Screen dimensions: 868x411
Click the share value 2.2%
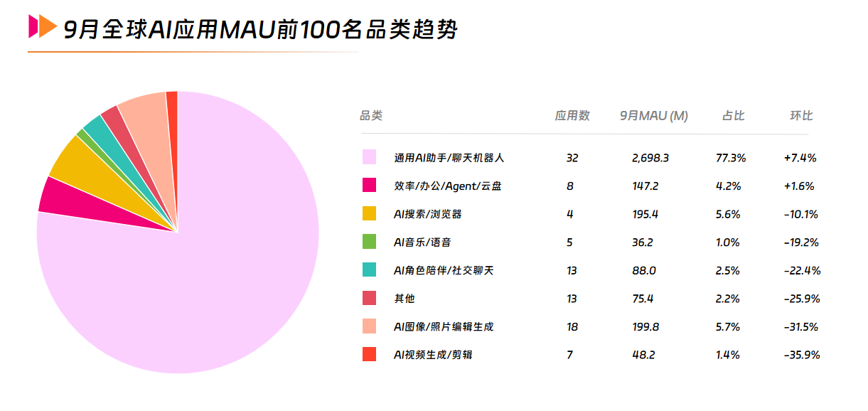pyautogui.click(x=727, y=298)
